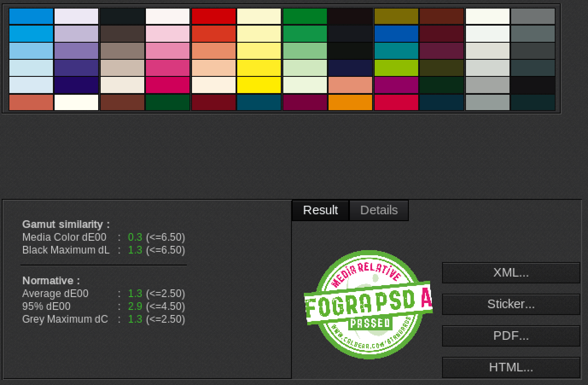The width and height of the screenshot is (588, 385).
Task: Select the bright teal color patch
Action: (x=396, y=51)
